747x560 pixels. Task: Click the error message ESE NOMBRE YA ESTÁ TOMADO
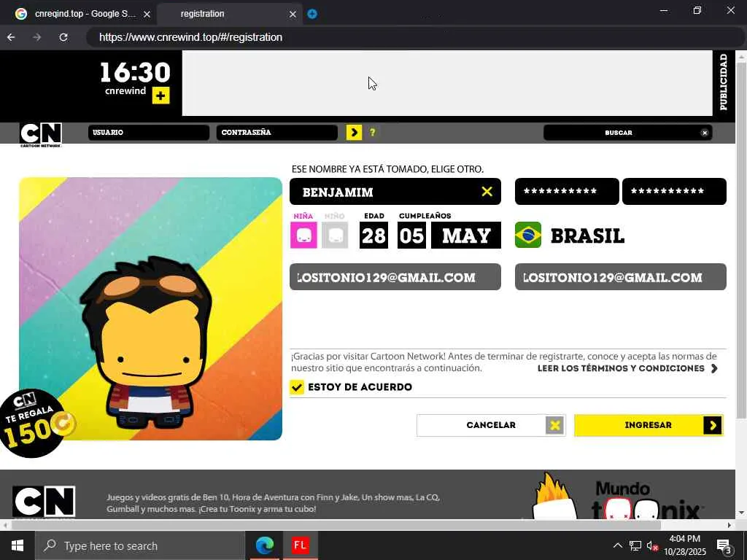coord(387,169)
